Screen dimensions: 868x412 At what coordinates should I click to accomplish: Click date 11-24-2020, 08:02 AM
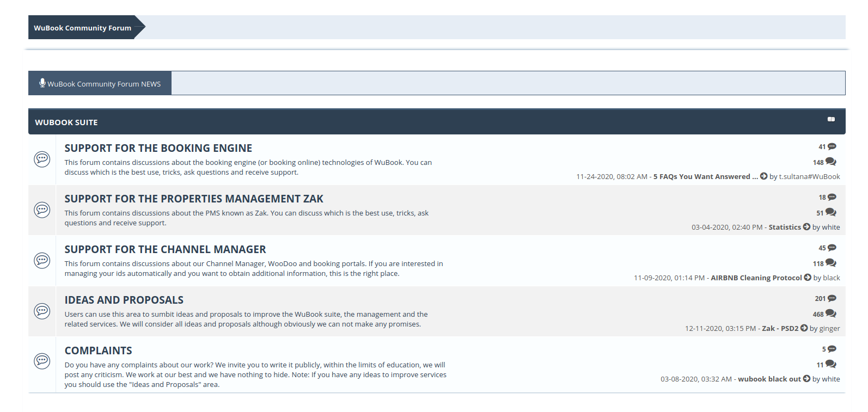[612, 176]
